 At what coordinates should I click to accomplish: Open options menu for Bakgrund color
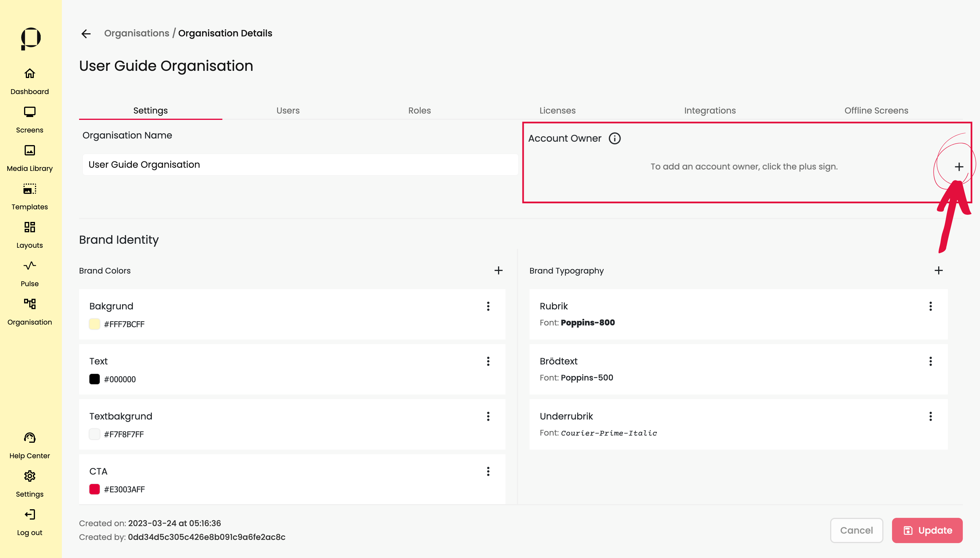(x=488, y=306)
